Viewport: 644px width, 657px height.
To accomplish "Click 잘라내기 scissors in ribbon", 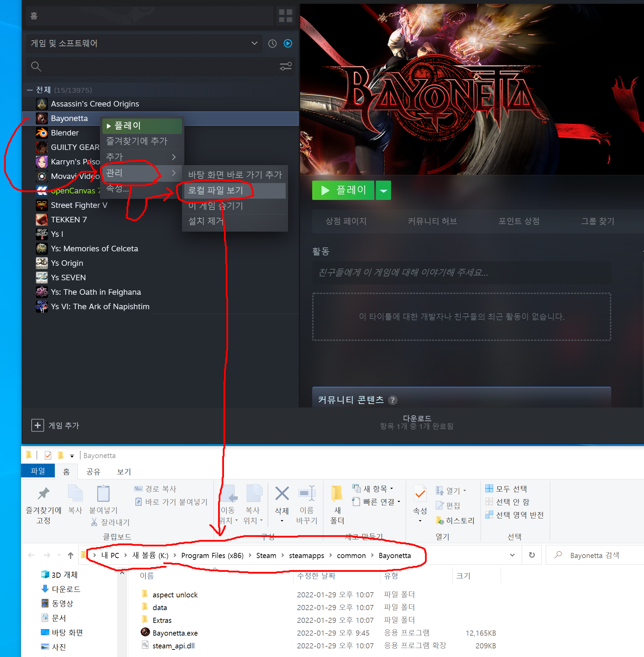I will (x=110, y=522).
